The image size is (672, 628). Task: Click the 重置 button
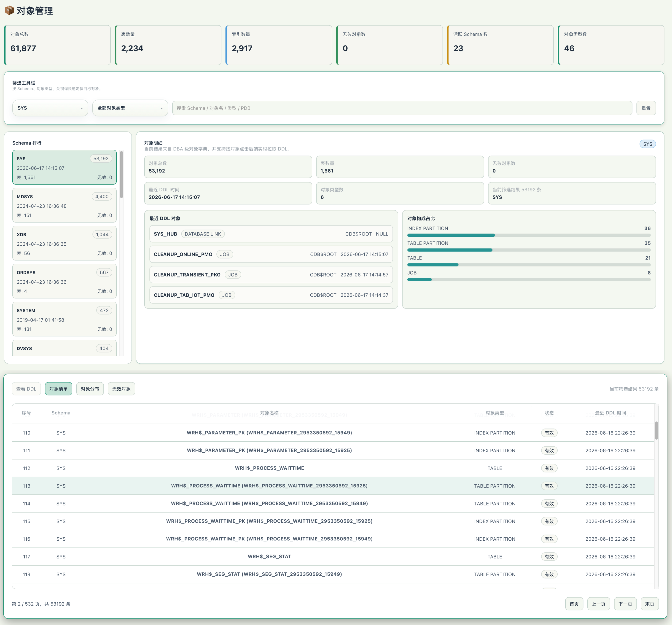(646, 108)
